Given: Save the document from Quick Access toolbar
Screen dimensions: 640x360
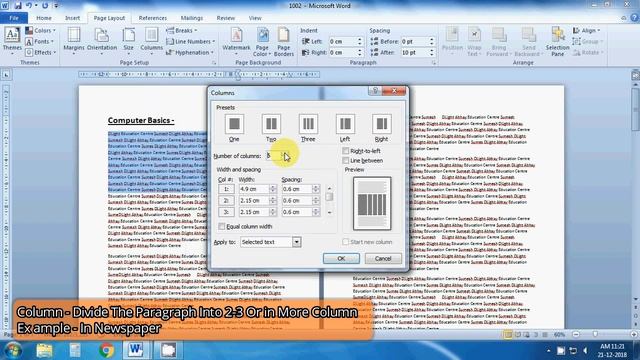Looking at the screenshot, I should [18, 6].
